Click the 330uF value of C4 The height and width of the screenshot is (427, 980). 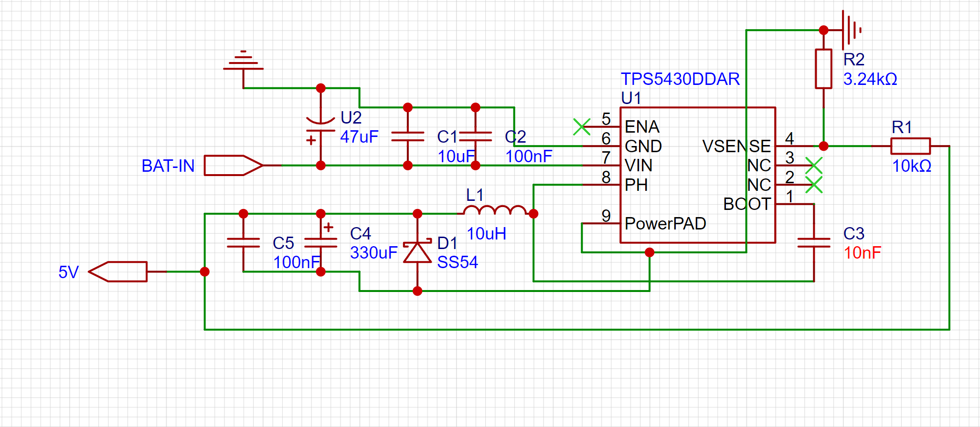point(373,253)
